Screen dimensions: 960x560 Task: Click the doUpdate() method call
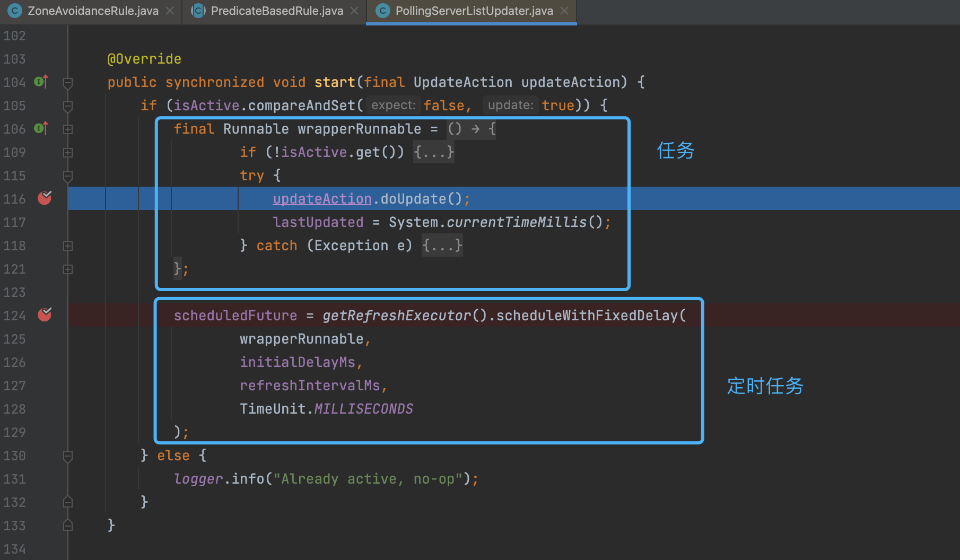coord(421,199)
